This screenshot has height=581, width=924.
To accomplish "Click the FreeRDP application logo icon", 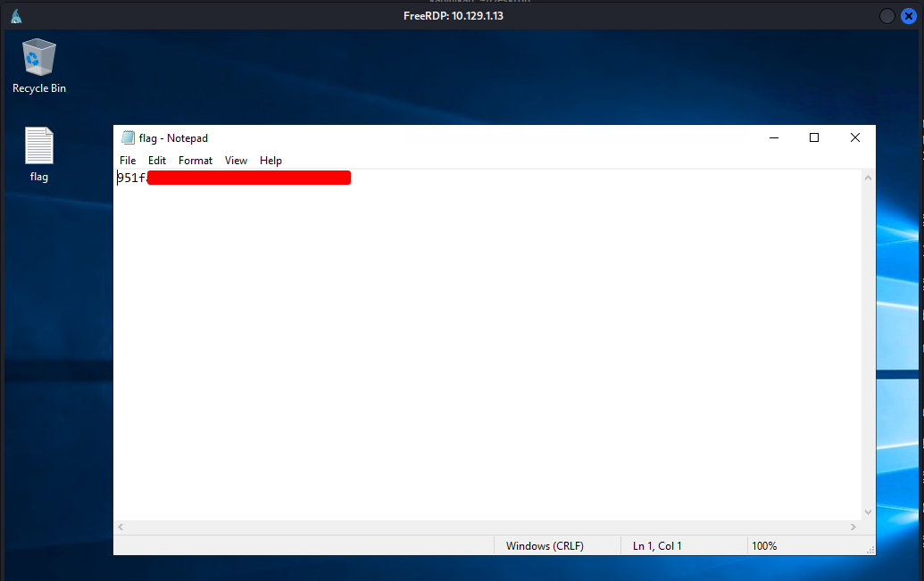I will point(16,16).
